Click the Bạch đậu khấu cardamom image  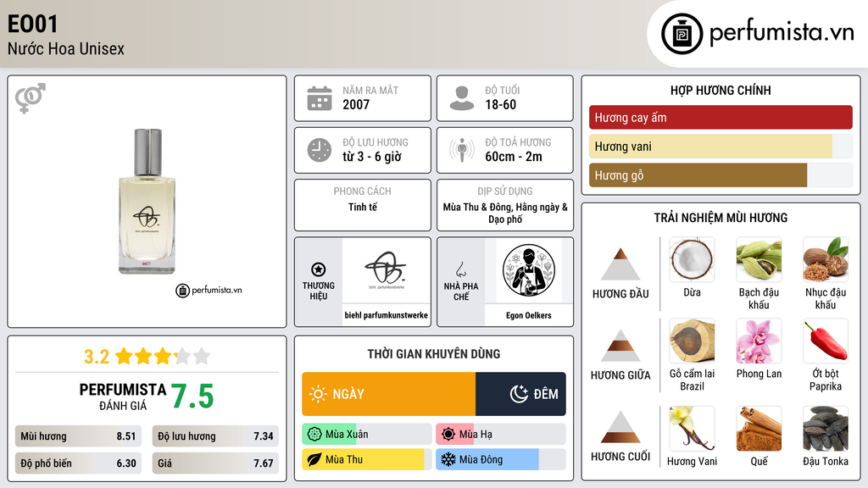(x=759, y=259)
